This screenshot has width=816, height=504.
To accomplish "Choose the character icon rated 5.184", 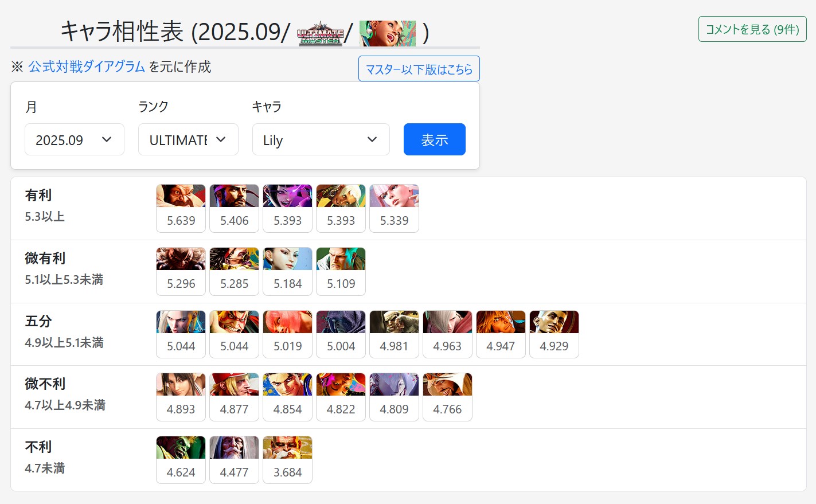I will tap(287, 271).
